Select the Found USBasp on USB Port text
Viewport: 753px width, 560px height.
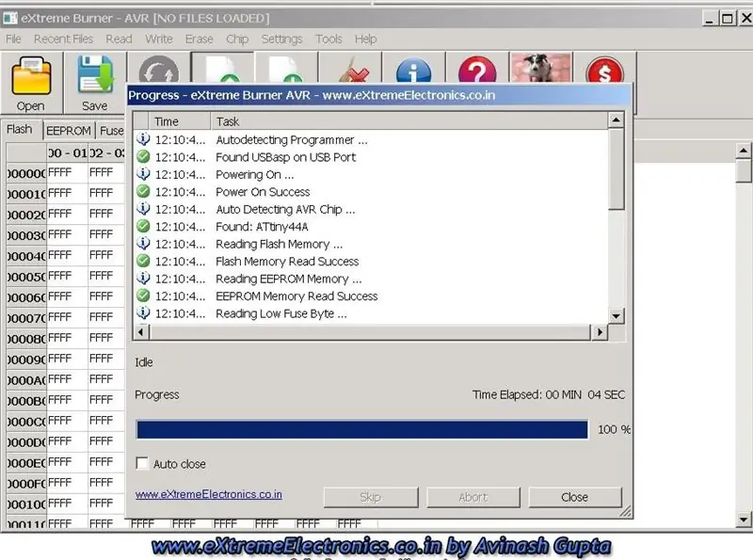[286, 157]
